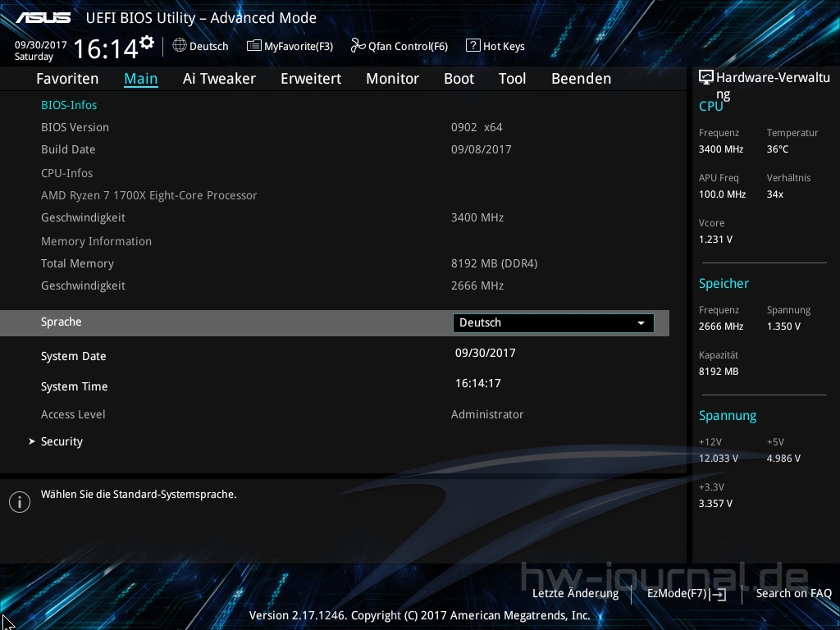Click Letzte Änderung at the bottom
This screenshot has width=840, height=630.
pyautogui.click(x=575, y=594)
